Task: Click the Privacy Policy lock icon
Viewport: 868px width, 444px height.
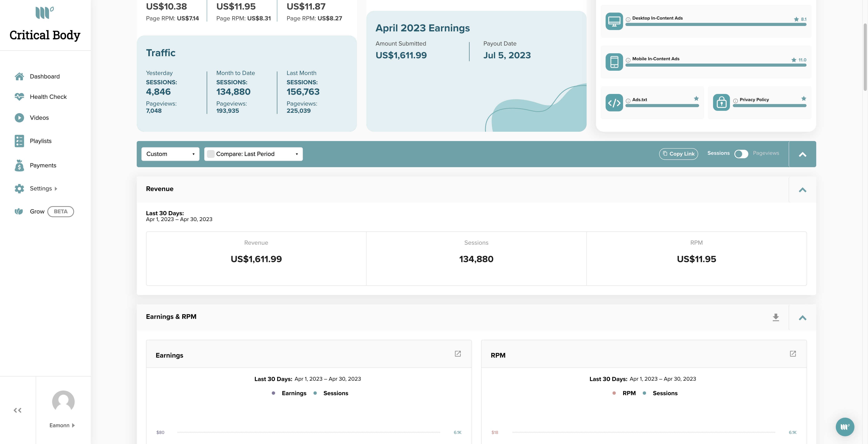Action: (x=721, y=103)
